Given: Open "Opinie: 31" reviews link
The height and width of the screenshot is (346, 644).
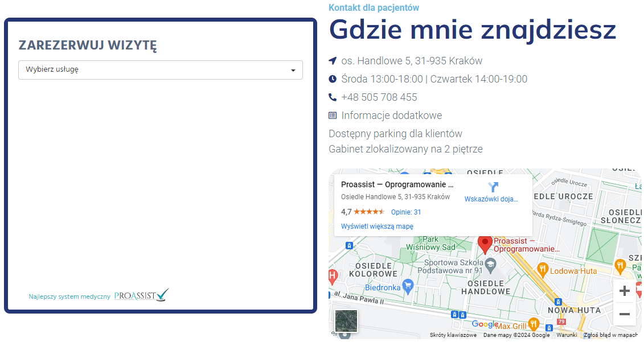Looking at the screenshot, I should click(406, 212).
